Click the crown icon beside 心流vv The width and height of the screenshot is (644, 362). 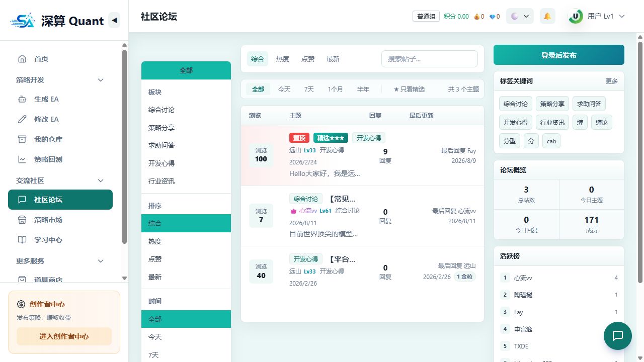tap(293, 211)
